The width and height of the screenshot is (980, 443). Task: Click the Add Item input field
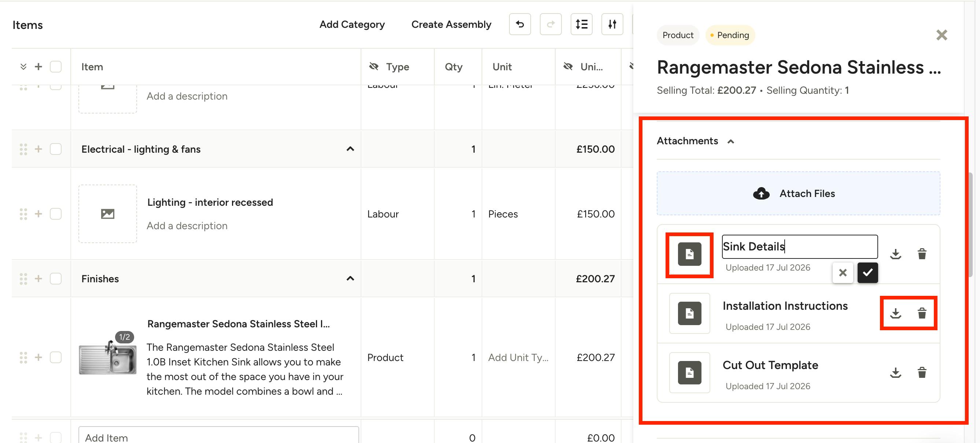pos(218,437)
